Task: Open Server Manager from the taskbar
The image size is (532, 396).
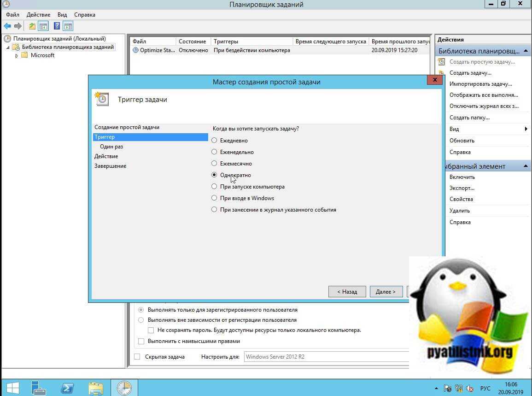Action: click(39, 387)
